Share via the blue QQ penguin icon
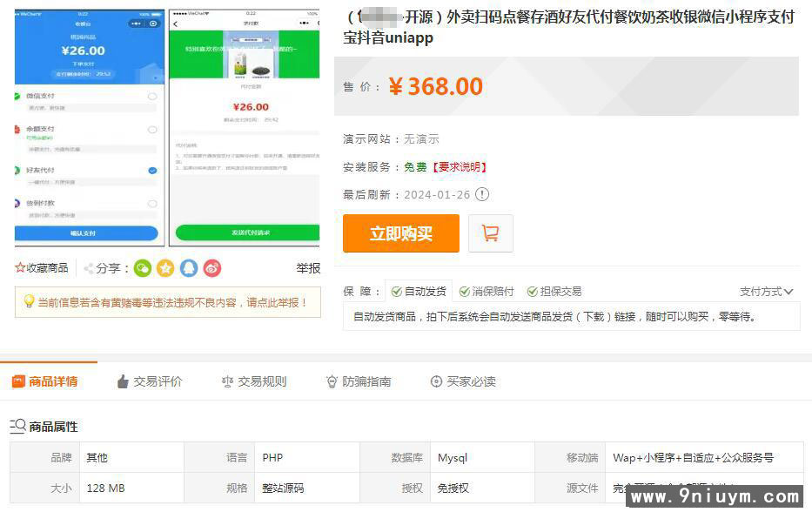Screen dimensions: 812x512 point(189,268)
